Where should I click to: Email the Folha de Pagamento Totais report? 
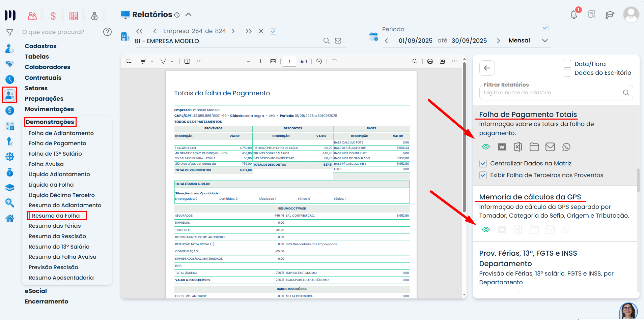pos(550,147)
